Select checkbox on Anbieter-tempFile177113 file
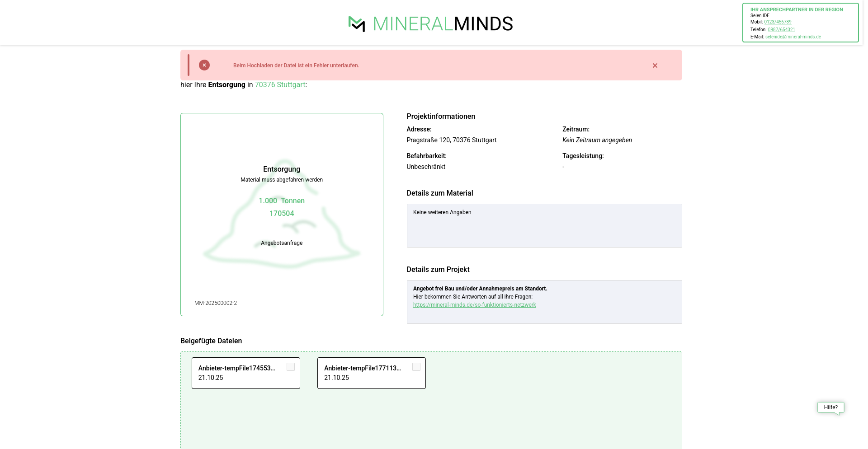Screen dimensions: 868x449 (416, 367)
